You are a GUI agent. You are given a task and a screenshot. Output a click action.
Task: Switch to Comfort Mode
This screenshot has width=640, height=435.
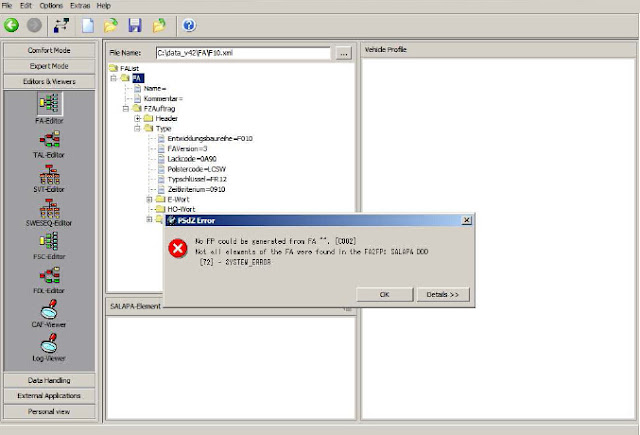(49, 50)
